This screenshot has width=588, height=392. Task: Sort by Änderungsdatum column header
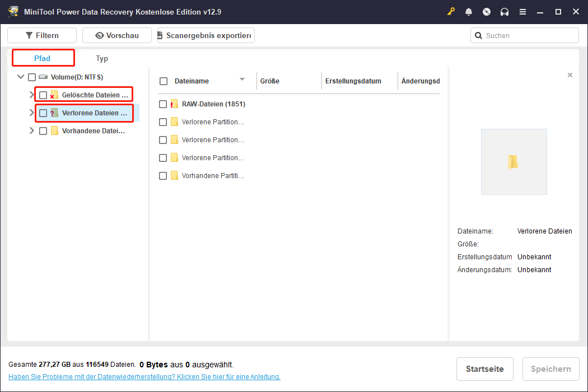click(420, 81)
